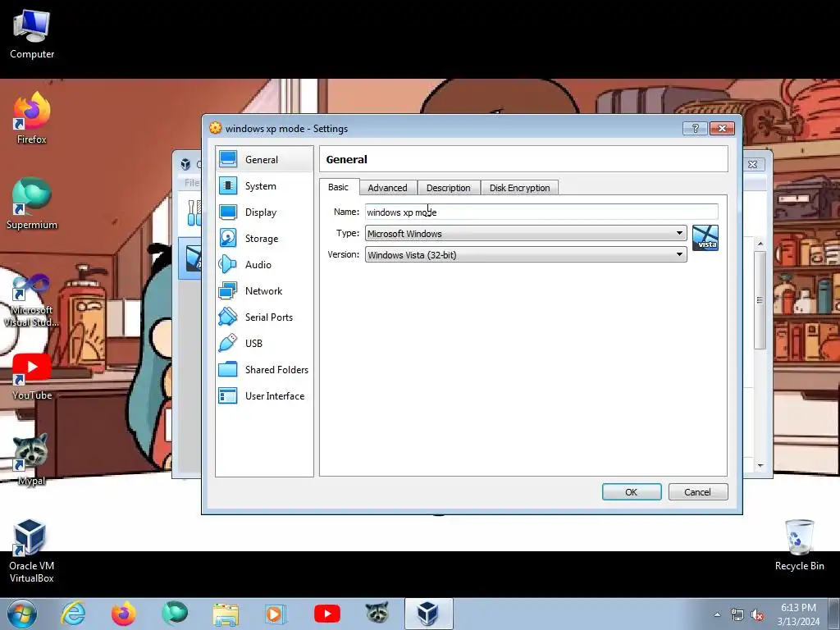Image resolution: width=840 pixels, height=630 pixels.
Task: Click scroll down arrow in Manager window
Action: pos(760,466)
